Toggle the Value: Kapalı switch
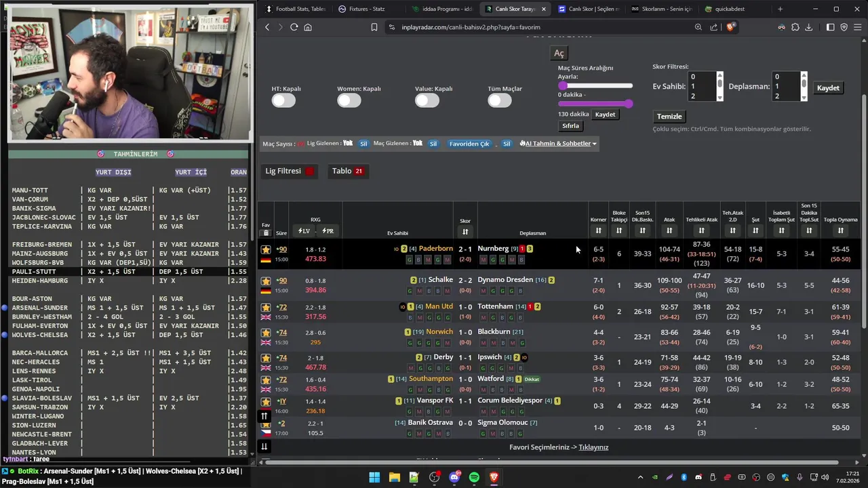 click(x=427, y=100)
